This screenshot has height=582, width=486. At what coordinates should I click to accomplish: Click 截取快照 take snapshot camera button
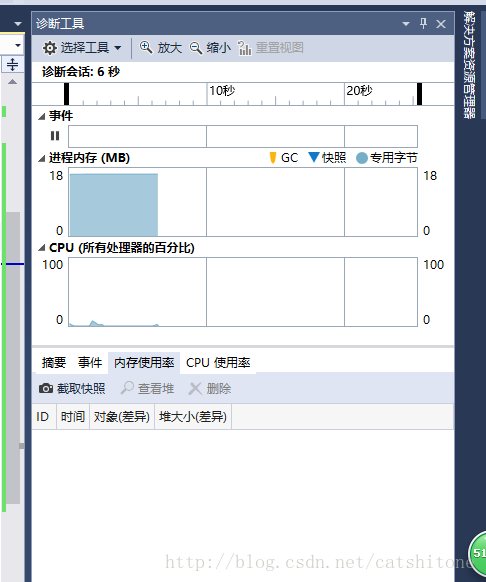click(72, 389)
